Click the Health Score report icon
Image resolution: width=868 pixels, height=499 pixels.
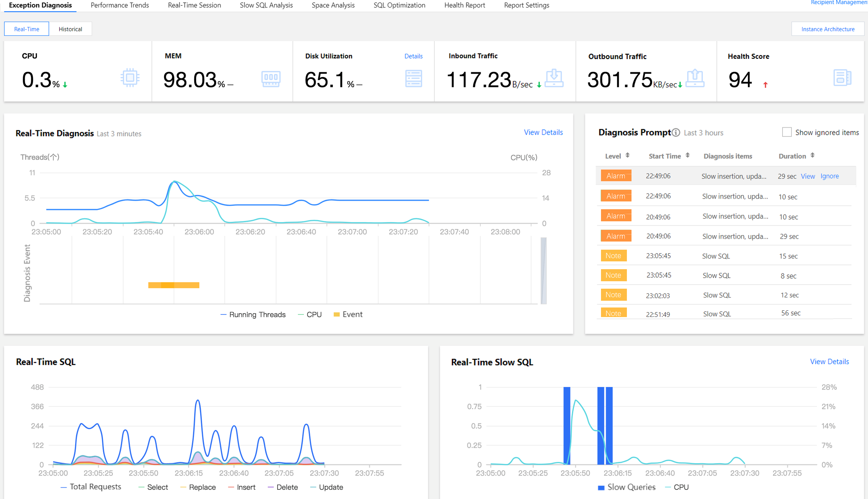(x=842, y=78)
